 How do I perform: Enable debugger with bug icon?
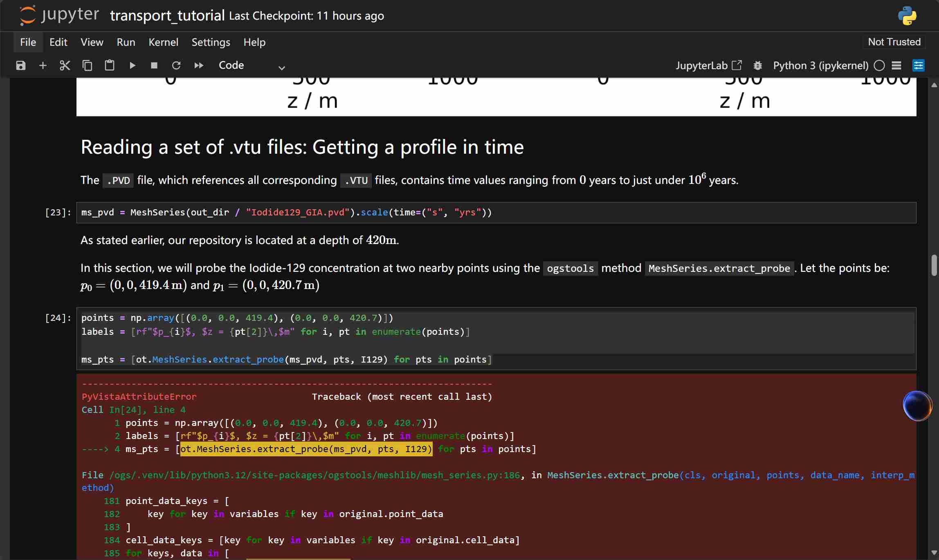(757, 65)
